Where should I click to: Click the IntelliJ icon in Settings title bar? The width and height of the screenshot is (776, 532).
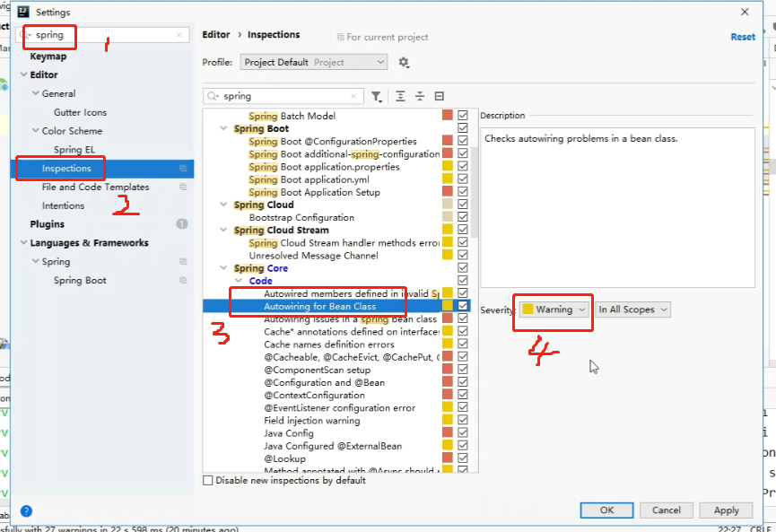click(23, 12)
